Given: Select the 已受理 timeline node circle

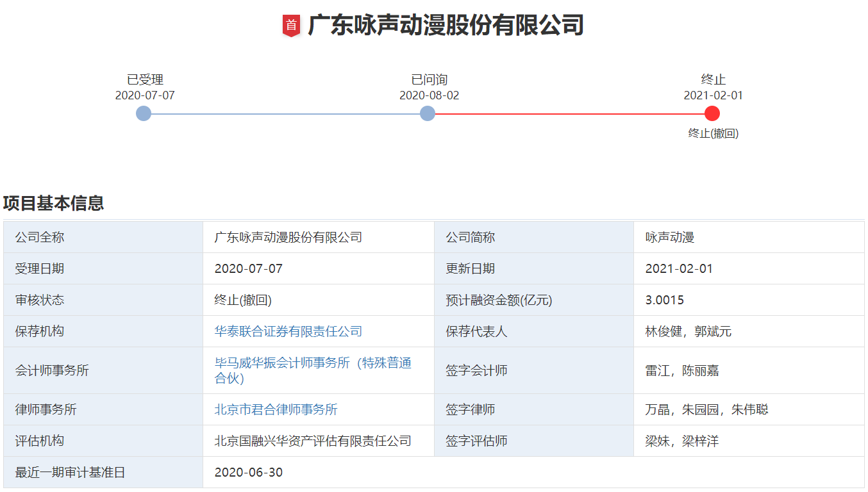Looking at the screenshot, I should click(x=144, y=113).
